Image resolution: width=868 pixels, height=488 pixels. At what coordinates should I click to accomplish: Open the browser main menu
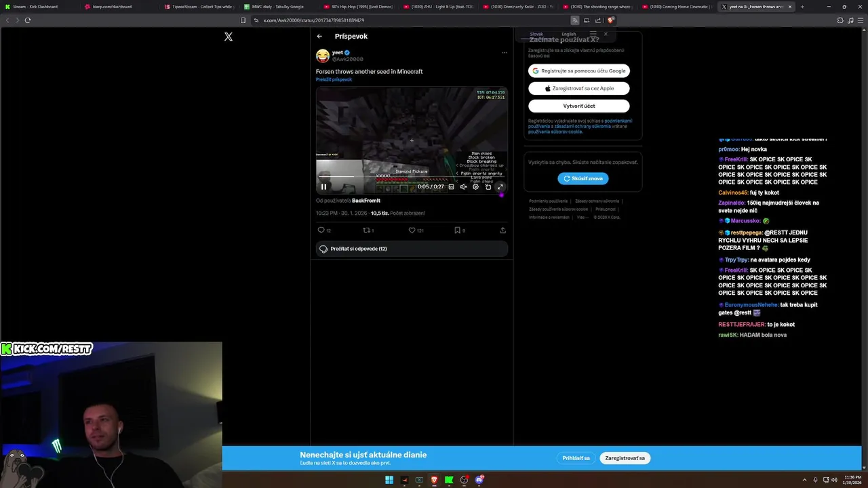point(861,20)
